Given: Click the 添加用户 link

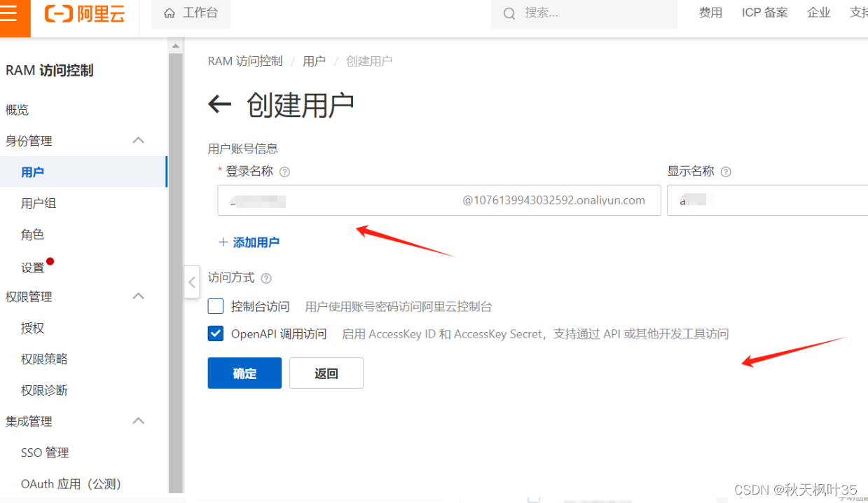Looking at the screenshot, I should (x=255, y=242).
